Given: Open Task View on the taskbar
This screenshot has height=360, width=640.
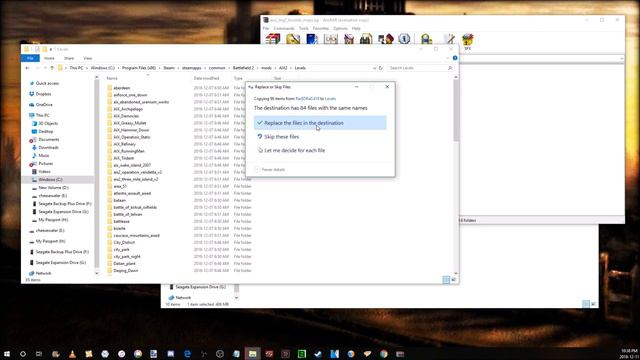Looking at the screenshot, I should pos(39,353).
